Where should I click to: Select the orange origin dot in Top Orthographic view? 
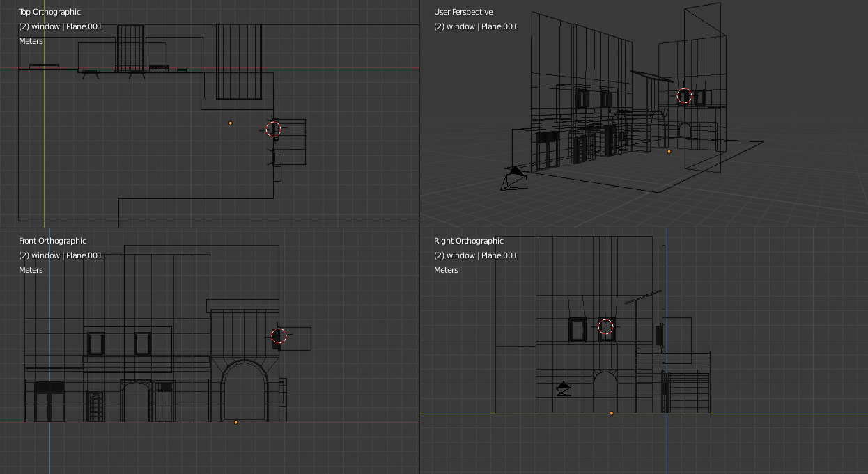[231, 123]
